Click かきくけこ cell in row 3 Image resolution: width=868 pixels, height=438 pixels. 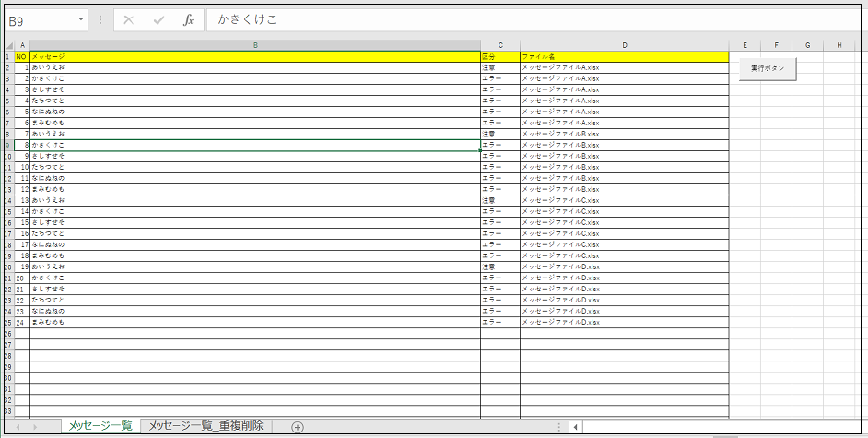[255, 78]
